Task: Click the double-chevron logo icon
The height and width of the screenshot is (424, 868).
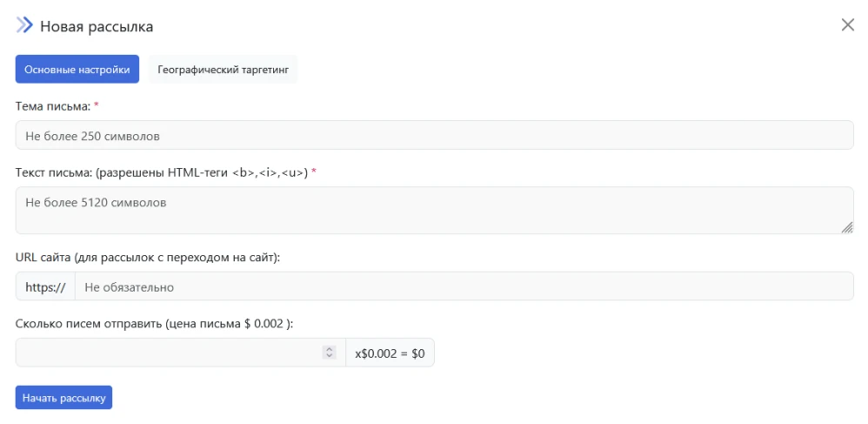Action: [24, 25]
